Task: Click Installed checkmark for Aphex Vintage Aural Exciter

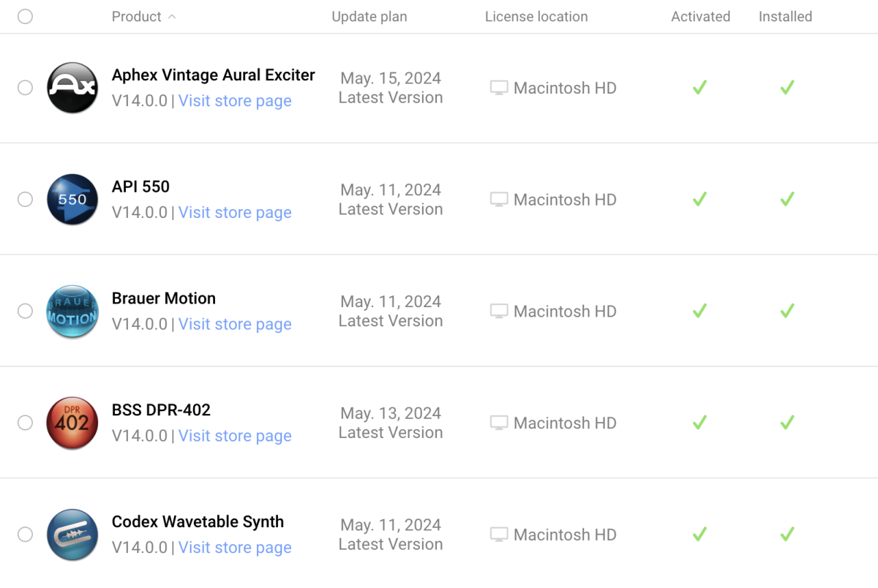Action: point(787,88)
